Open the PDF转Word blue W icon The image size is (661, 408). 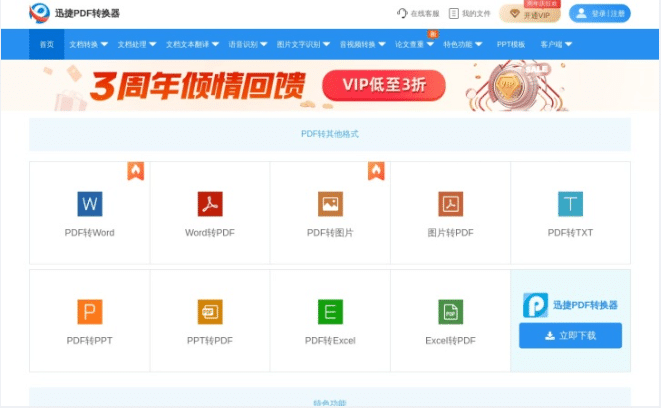90,204
